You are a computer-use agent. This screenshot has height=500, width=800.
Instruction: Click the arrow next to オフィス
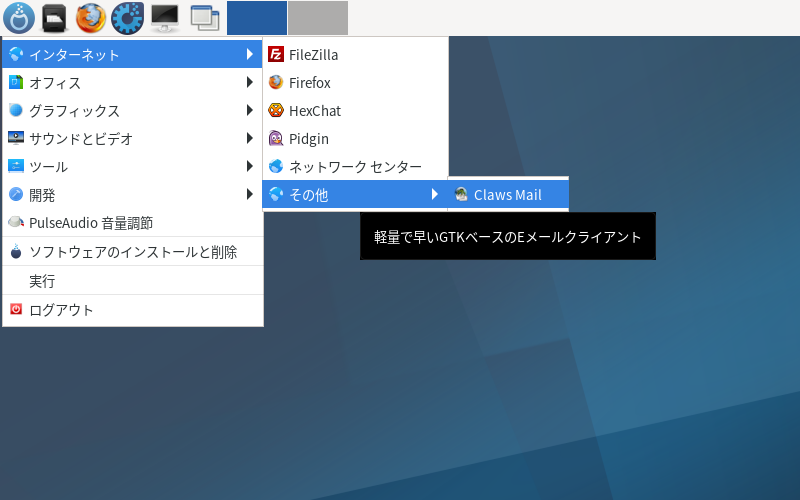coord(249,82)
